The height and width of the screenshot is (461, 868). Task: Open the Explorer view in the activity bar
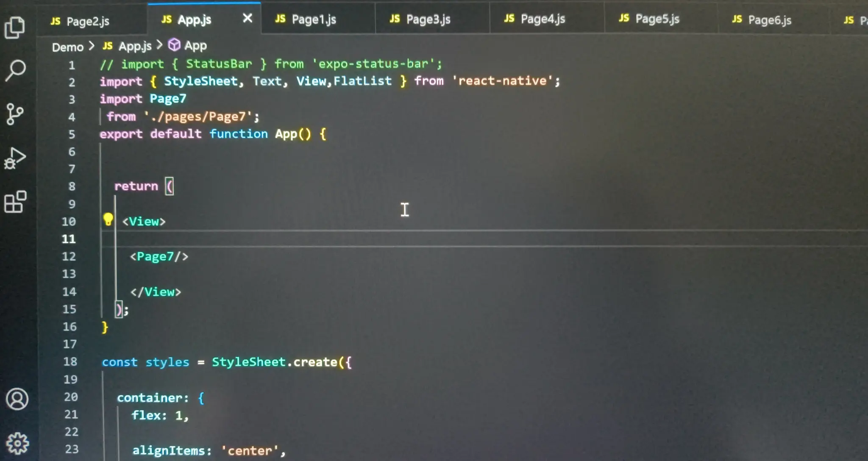tap(15, 28)
